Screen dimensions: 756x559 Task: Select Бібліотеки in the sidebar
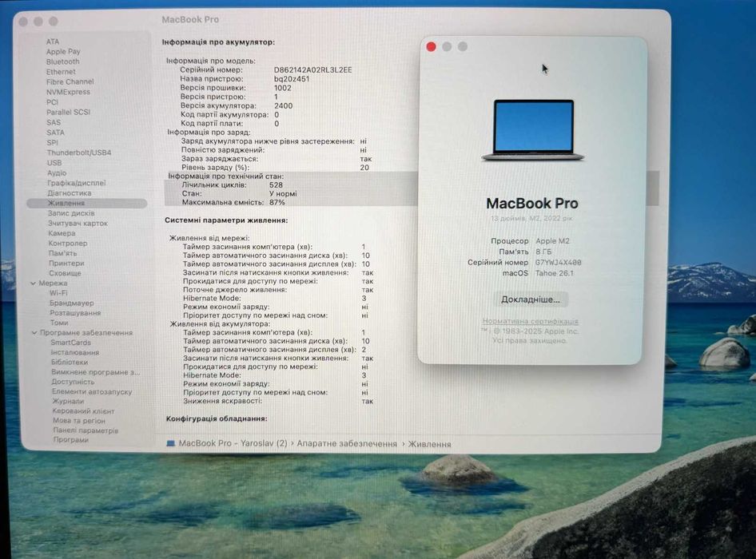pos(70,362)
